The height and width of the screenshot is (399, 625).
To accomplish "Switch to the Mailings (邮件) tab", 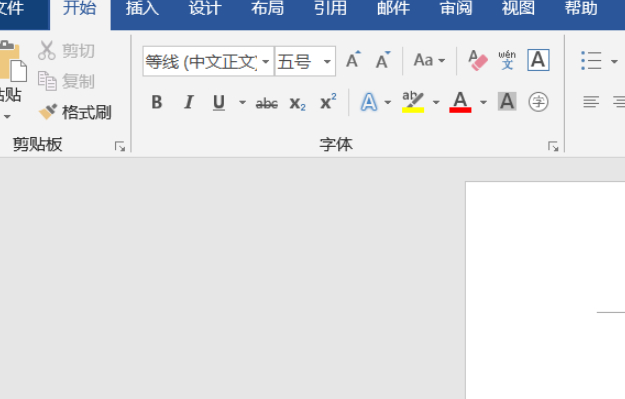I will coord(393,9).
